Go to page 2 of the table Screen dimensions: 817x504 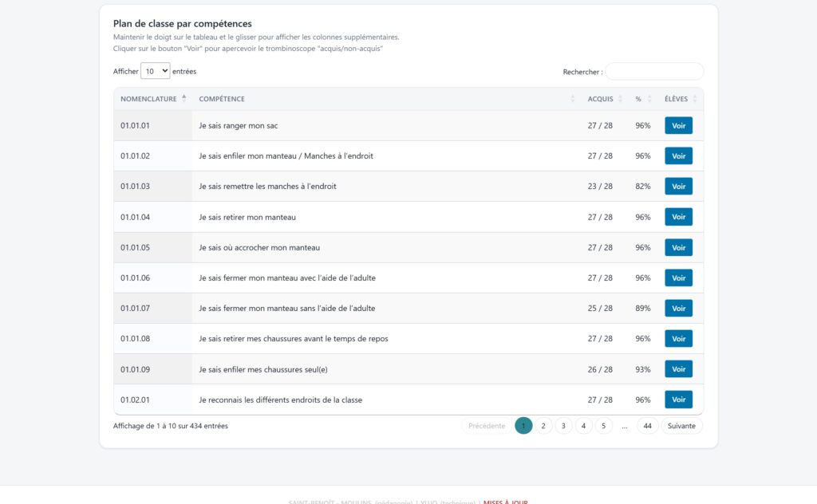point(543,426)
